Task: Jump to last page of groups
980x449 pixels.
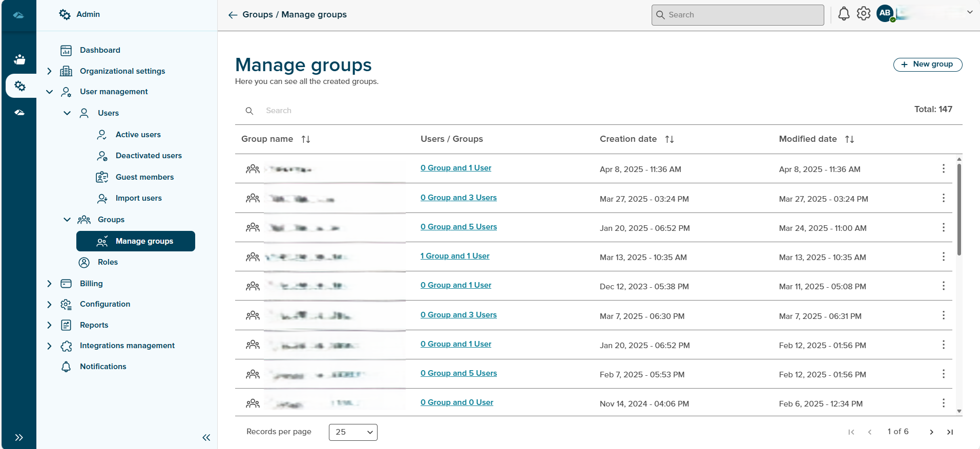Action: coord(950,432)
